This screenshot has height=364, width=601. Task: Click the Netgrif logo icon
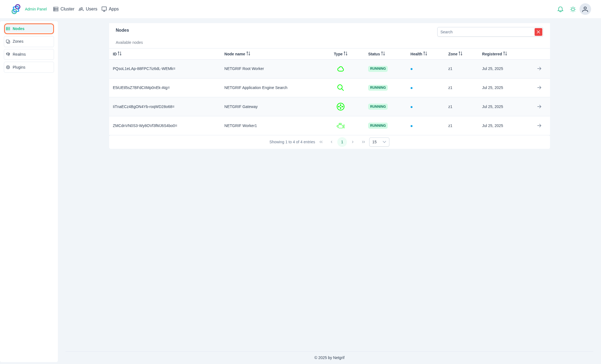(16, 9)
